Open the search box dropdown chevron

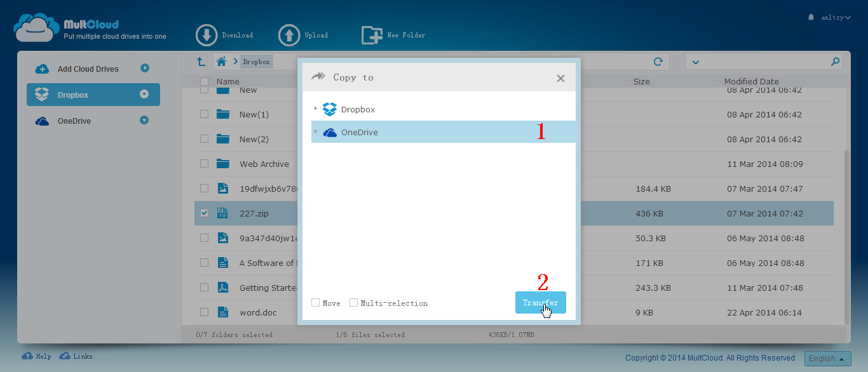click(695, 62)
